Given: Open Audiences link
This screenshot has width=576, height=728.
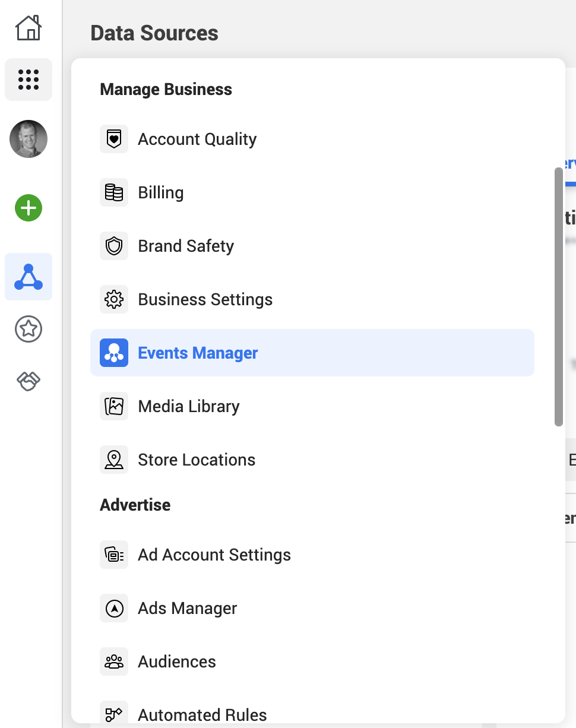Looking at the screenshot, I should (312, 661).
